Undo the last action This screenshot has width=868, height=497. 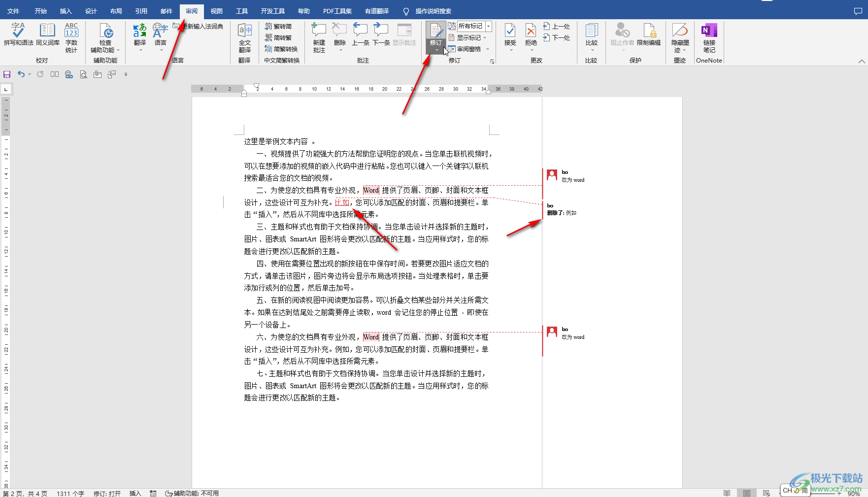[21, 74]
